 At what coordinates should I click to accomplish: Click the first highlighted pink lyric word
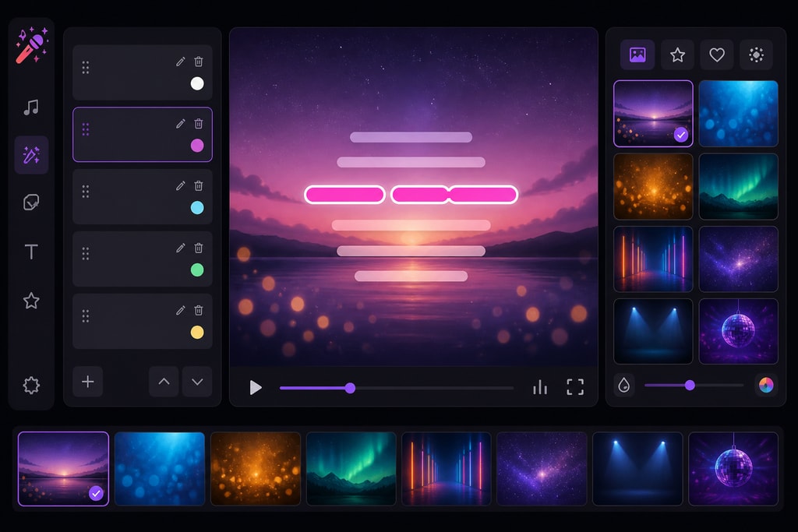[x=344, y=194]
